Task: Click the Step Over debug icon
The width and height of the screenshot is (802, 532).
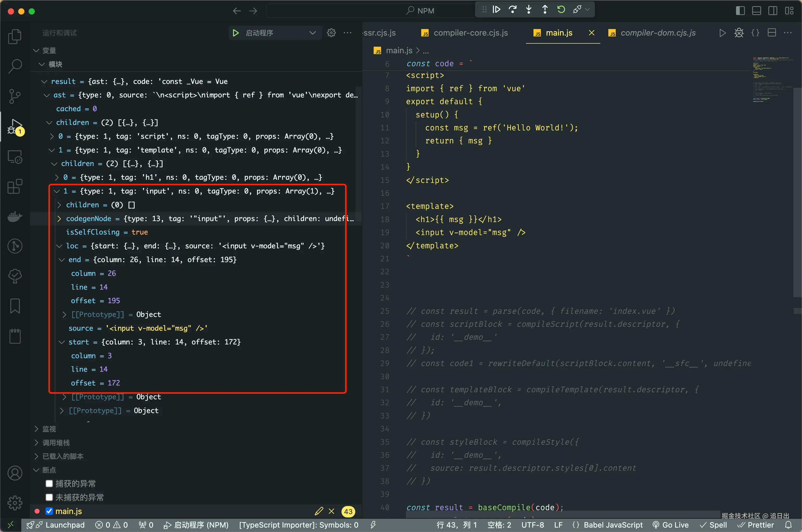Action: (512, 10)
